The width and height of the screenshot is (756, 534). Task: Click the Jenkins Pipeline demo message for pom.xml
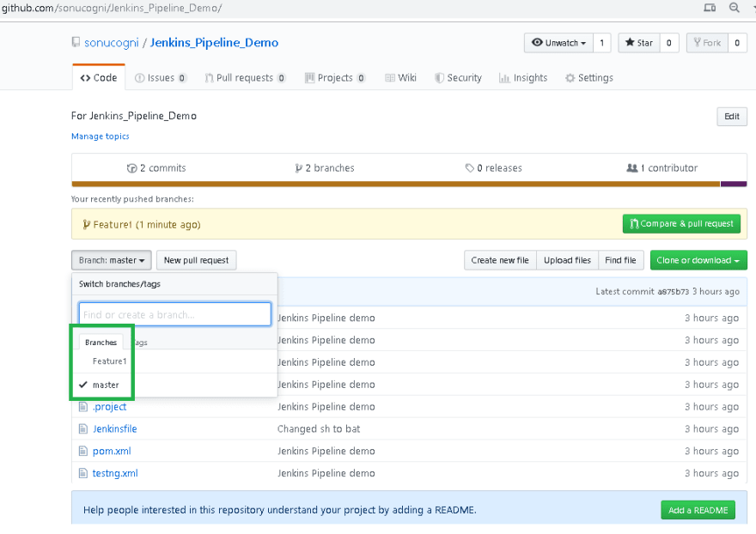tap(326, 451)
